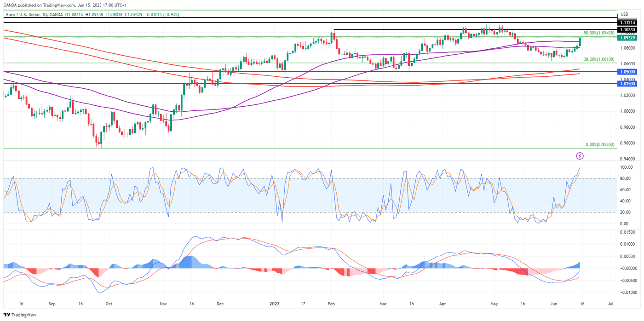Click the 50.00%(1.09428) Fibonacci label
The width and height of the screenshot is (644, 321).
pyautogui.click(x=598, y=33)
